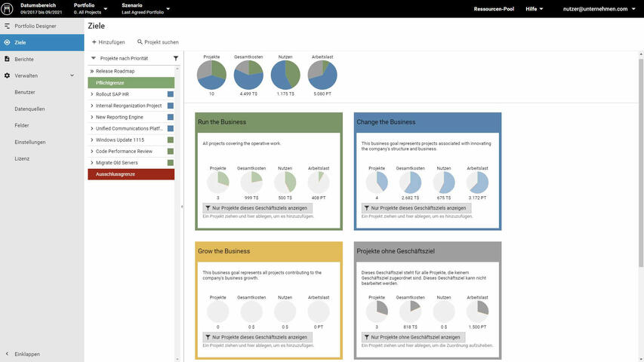644x362 pixels.
Task: Click the filter funnel icon above the project list
Action: click(176, 58)
